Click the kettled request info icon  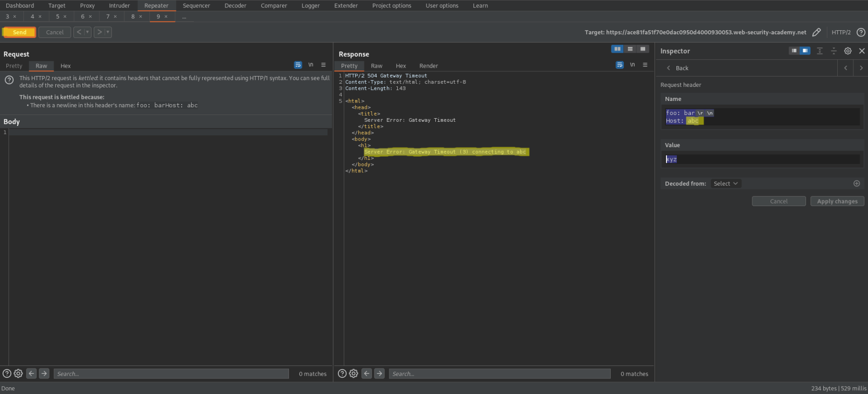[x=9, y=80]
